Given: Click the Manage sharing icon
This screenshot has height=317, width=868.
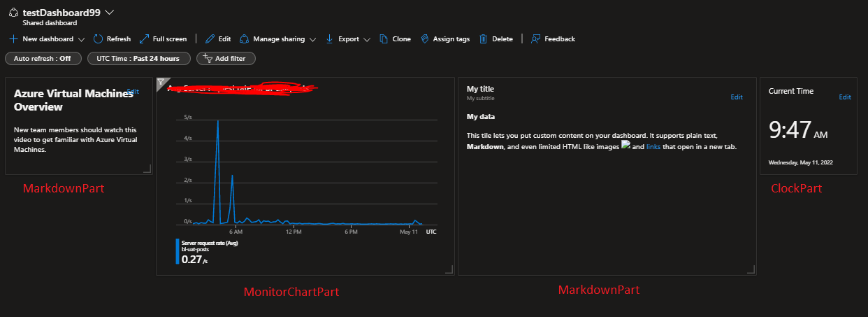Looking at the screenshot, I should [x=245, y=39].
